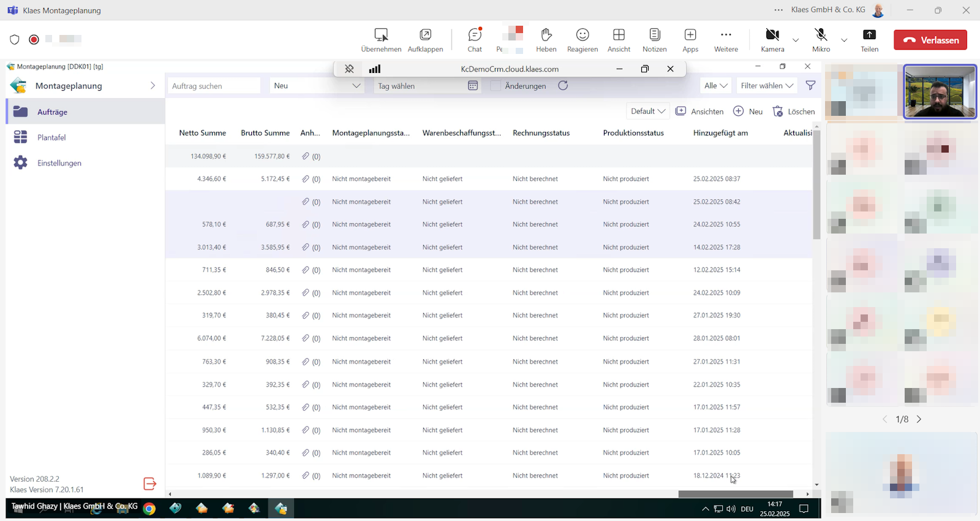
Task: Open the account profile picture in the title bar
Action: pyautogui.click(x=878, y=10)
